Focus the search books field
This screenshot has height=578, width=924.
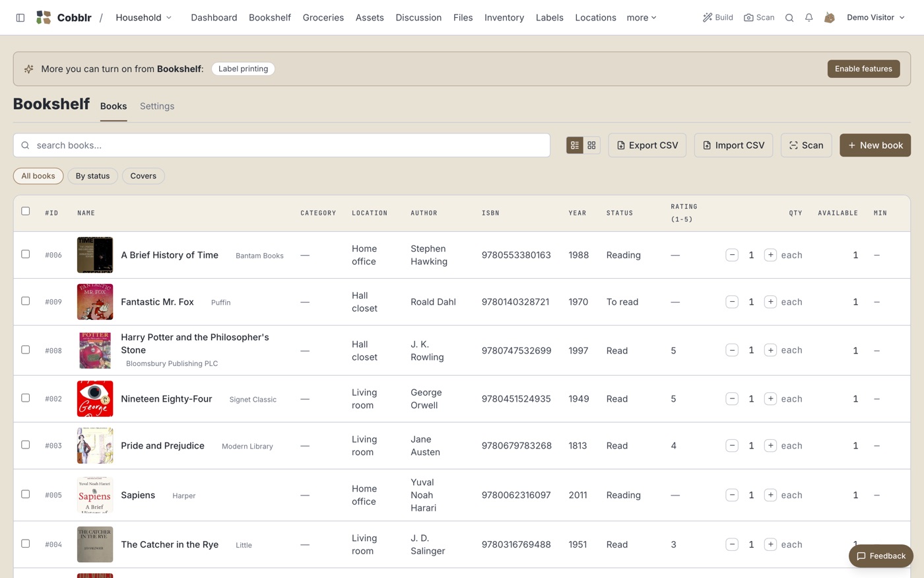coord(282,145)
